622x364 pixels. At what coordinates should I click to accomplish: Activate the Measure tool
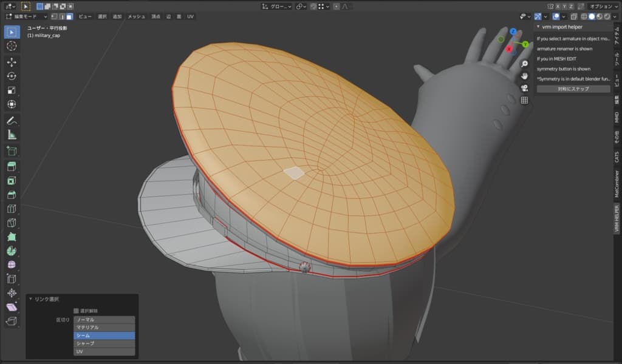tap(12, 135)
